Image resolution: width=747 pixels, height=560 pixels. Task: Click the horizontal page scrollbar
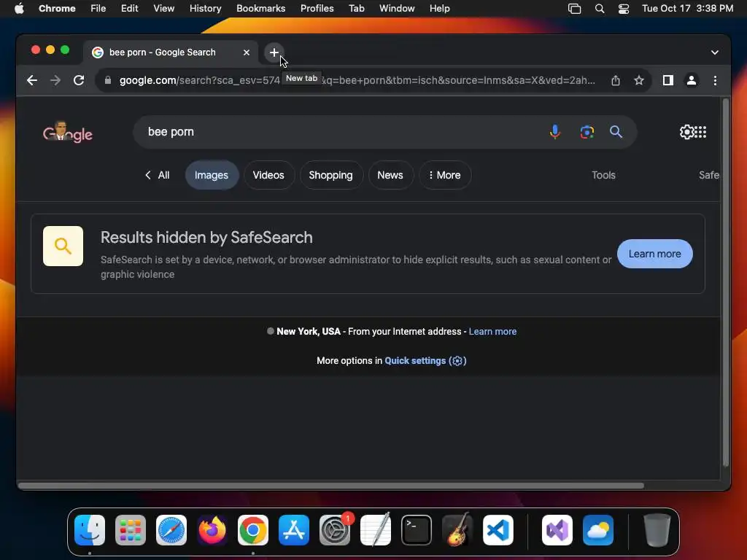pyautogui.click(x=331, y=486)
